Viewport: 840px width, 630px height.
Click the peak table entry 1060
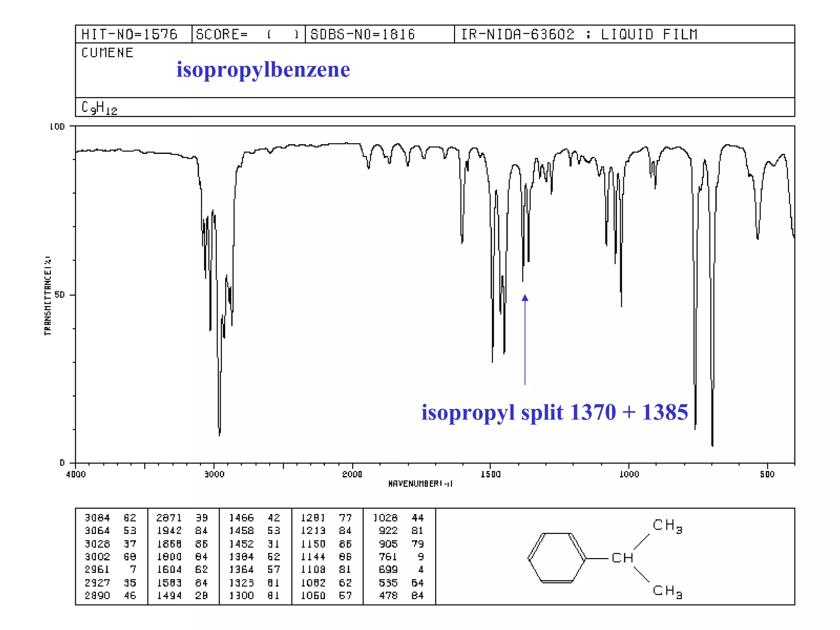pos(313,596)
